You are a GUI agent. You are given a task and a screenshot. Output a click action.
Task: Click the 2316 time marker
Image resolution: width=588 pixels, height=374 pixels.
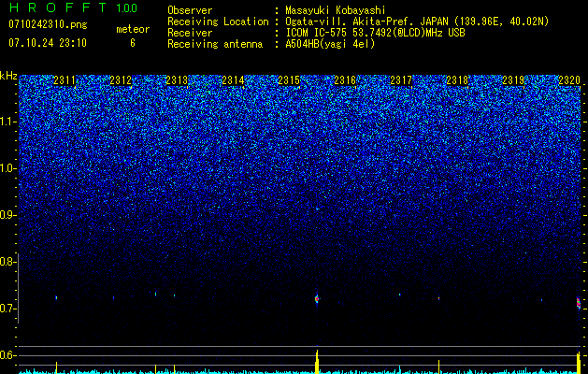pos(345,80)
